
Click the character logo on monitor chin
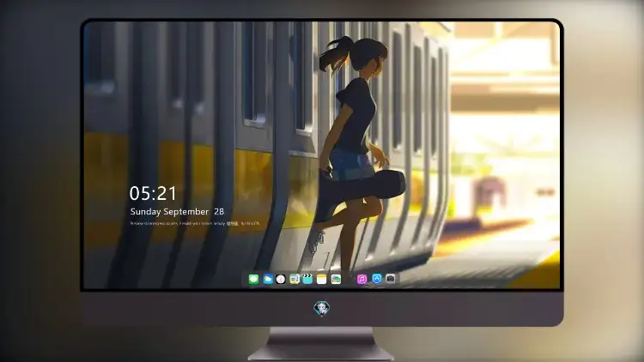[322, 308]
